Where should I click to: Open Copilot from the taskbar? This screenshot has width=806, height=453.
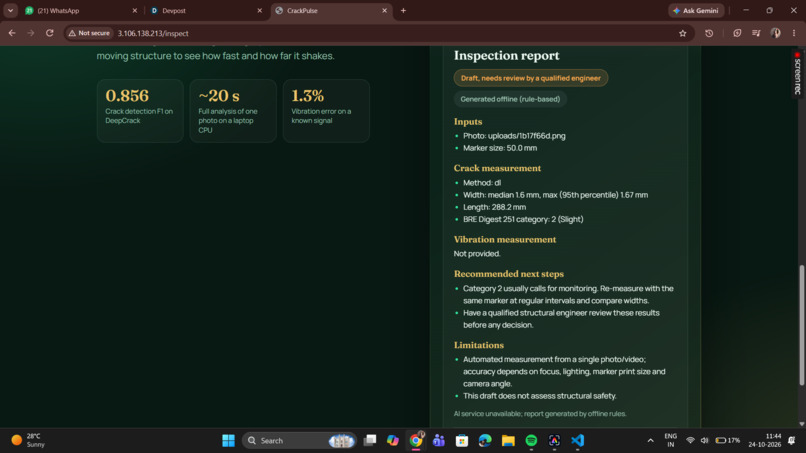point(393,441)
